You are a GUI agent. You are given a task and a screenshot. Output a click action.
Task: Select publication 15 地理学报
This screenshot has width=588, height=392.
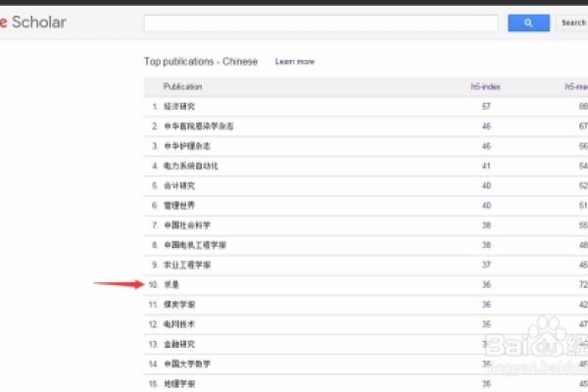179,384
